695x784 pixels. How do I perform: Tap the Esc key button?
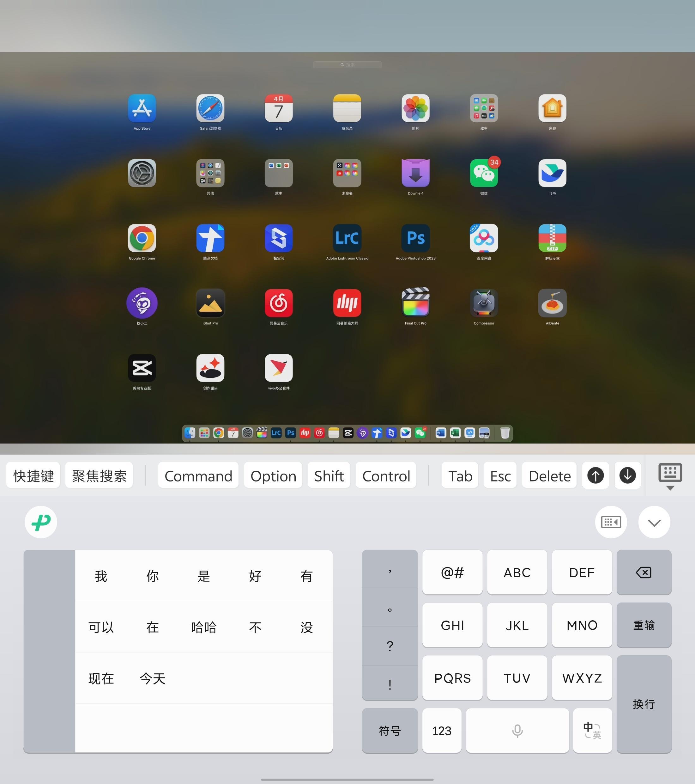click(x=500, y=475)
